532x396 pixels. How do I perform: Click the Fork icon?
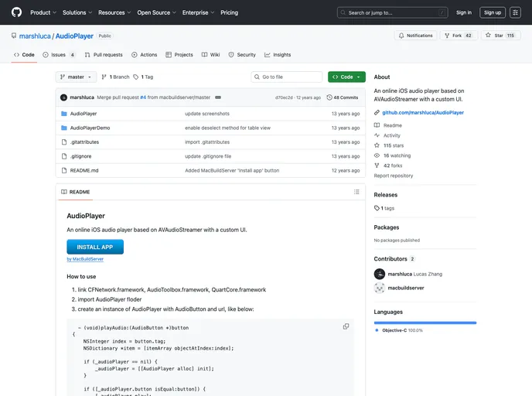tap(447, 36)
